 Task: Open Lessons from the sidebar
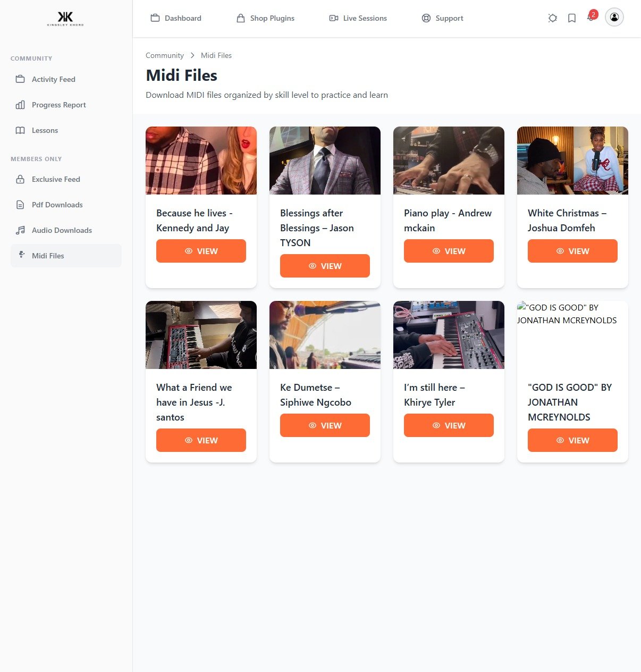coord(66,130)
